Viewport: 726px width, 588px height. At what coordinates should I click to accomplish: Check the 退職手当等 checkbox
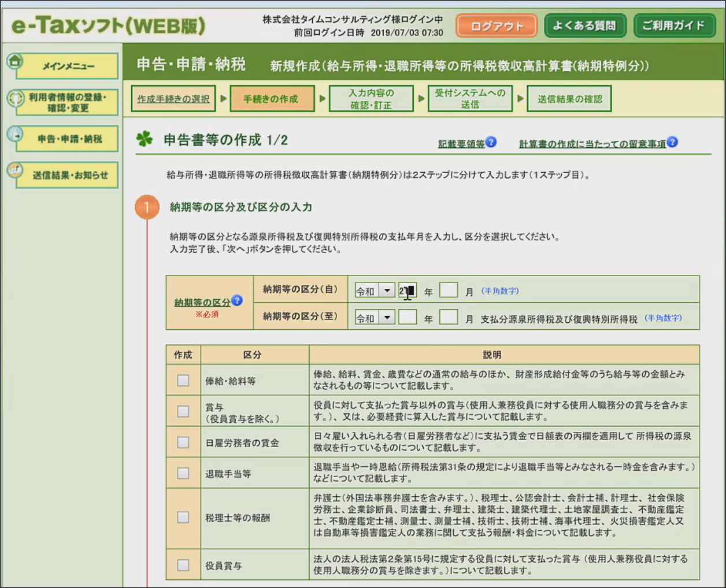tap(183, 473)
